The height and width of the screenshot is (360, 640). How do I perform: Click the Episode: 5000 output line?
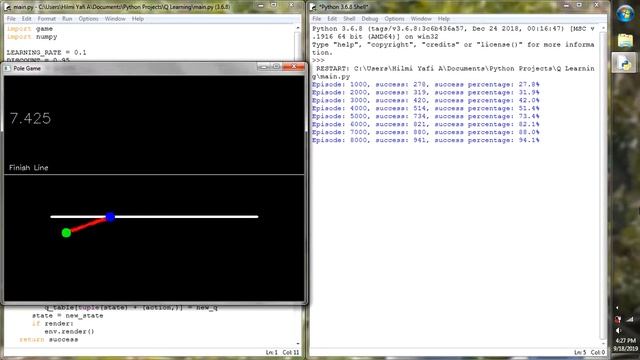(x=426, y=116)
